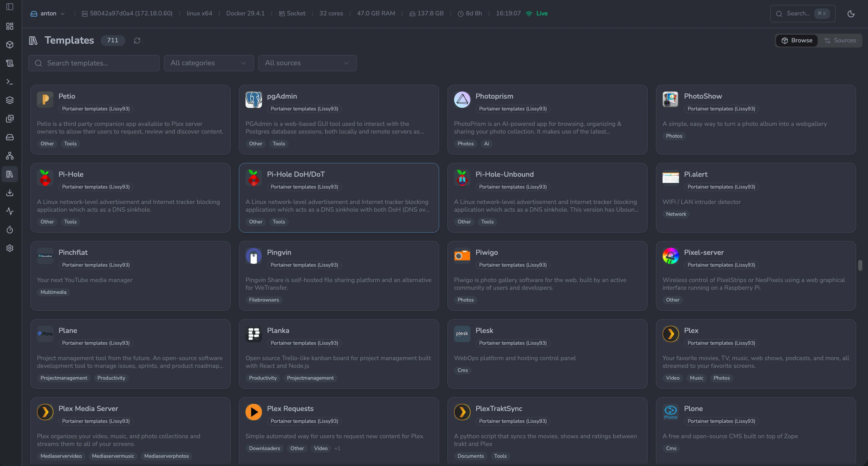Click the Pixel-server color wheel logo

click(671, 256)
